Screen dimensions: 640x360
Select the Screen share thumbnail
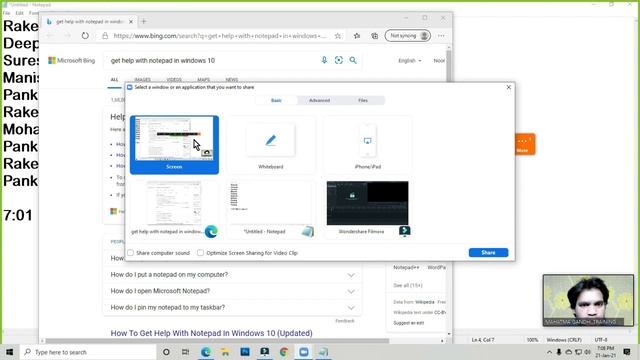pyautogui.click(x=174, y=144)
